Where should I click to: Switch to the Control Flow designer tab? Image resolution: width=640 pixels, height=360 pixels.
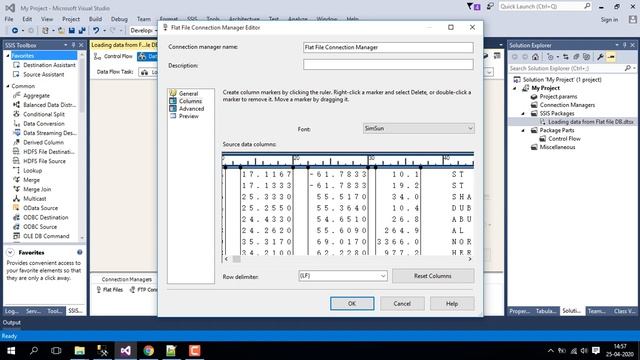point(113,56)
